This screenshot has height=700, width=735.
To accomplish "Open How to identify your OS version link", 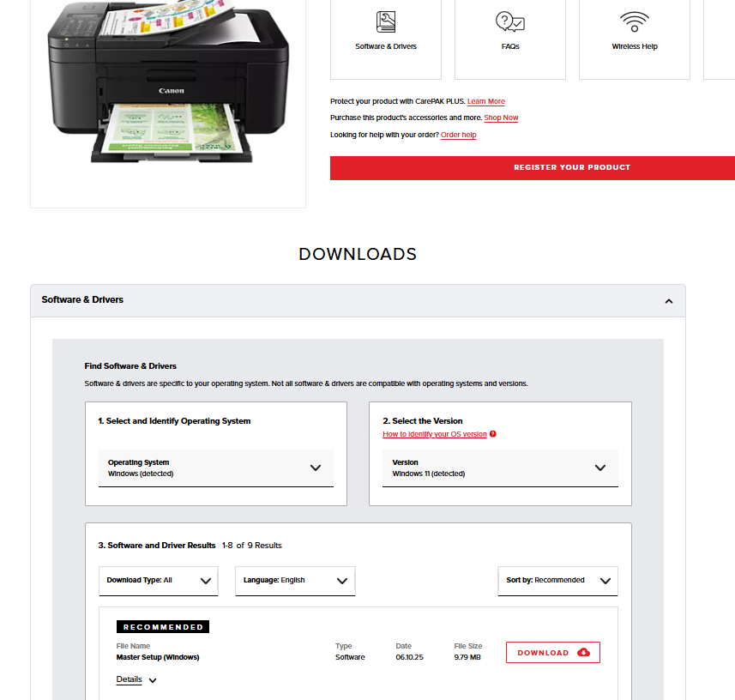I will 434,434.
